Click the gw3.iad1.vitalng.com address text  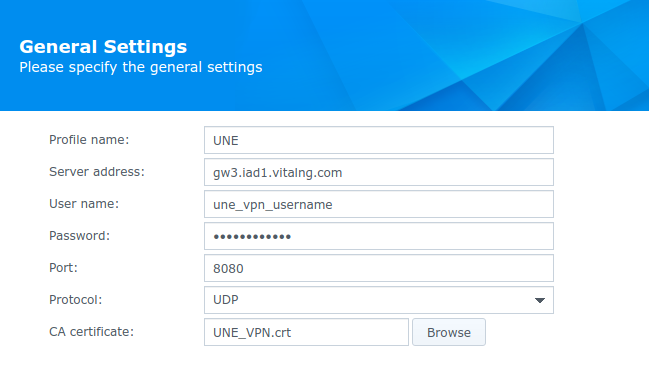(x=277, y=173)
